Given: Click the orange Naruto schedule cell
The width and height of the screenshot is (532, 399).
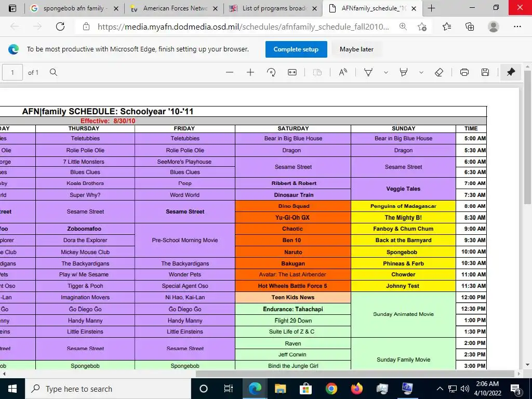Looking at the screenshot, I should [x=293, y=252].
